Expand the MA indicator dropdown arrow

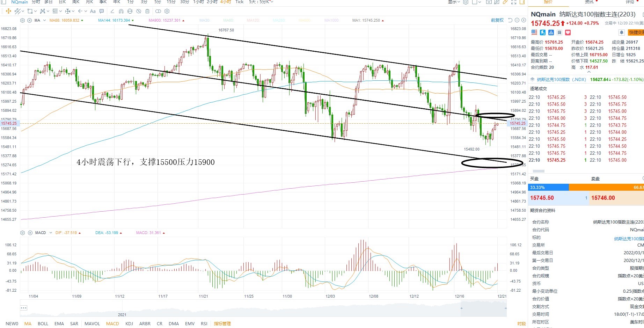[x=44, y=20]
